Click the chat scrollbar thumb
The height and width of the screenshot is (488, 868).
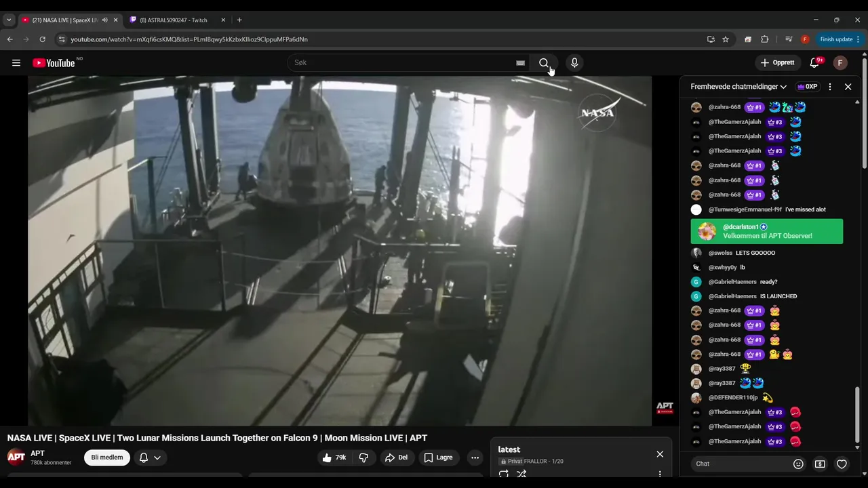pos(857,415)
